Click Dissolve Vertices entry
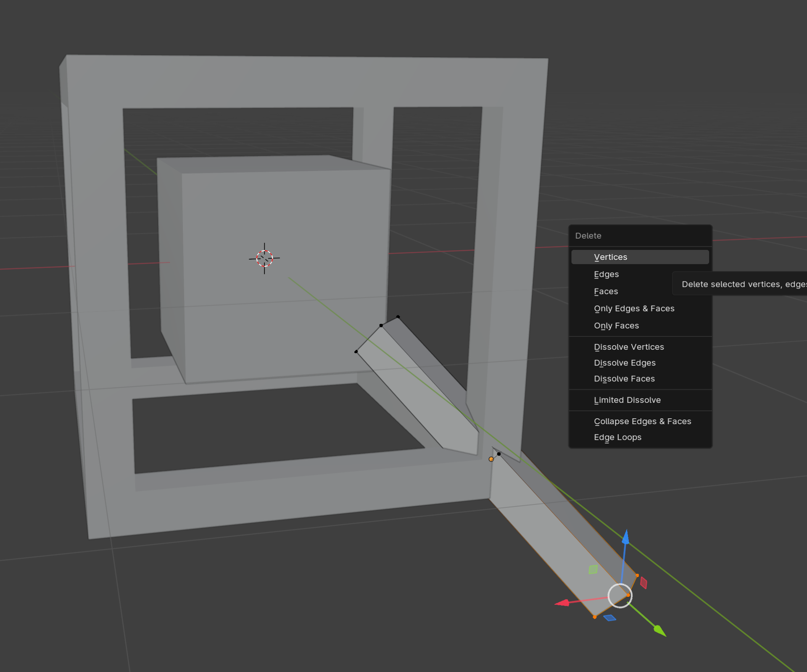This screenshot has height=672, width=807. pos(629,347)
